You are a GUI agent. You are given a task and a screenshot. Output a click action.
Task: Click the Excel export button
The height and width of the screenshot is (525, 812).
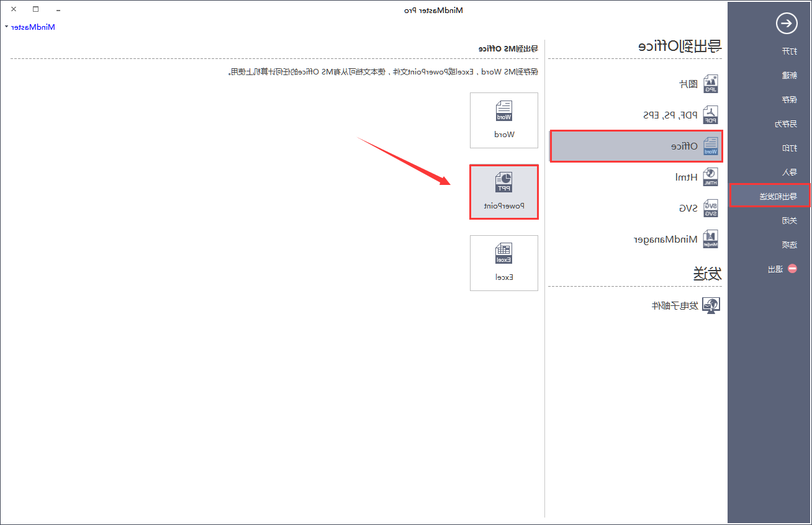point(504,263)
